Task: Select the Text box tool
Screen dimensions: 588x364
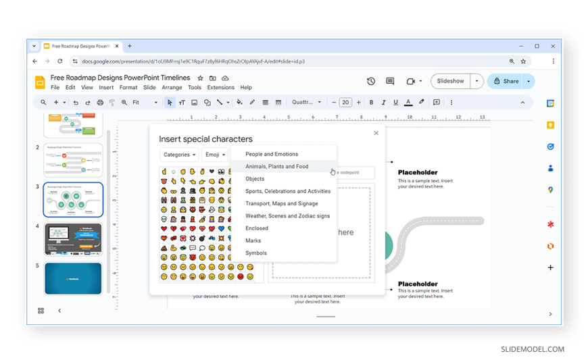Action: [182, 103]
